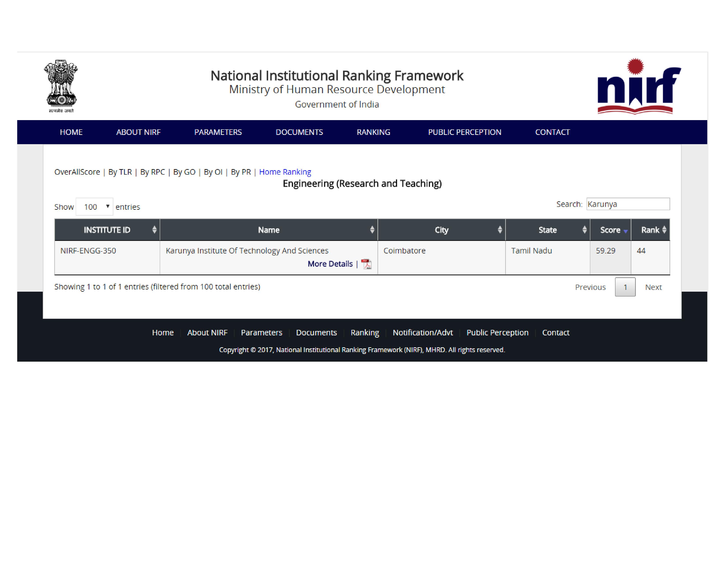This screenshot has height=563, width=728.
Task: Open More Details for Karunya Institute
Action: (x=330, y=264)
